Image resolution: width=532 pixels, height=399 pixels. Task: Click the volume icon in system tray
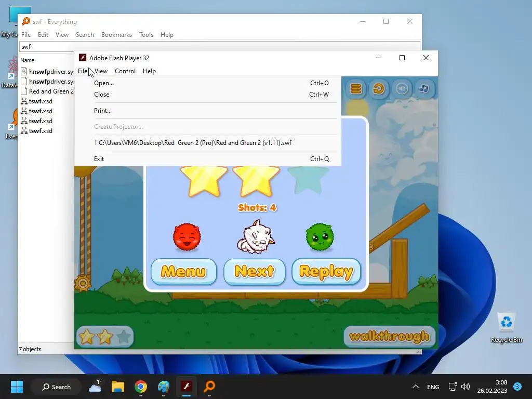point(465,387)
